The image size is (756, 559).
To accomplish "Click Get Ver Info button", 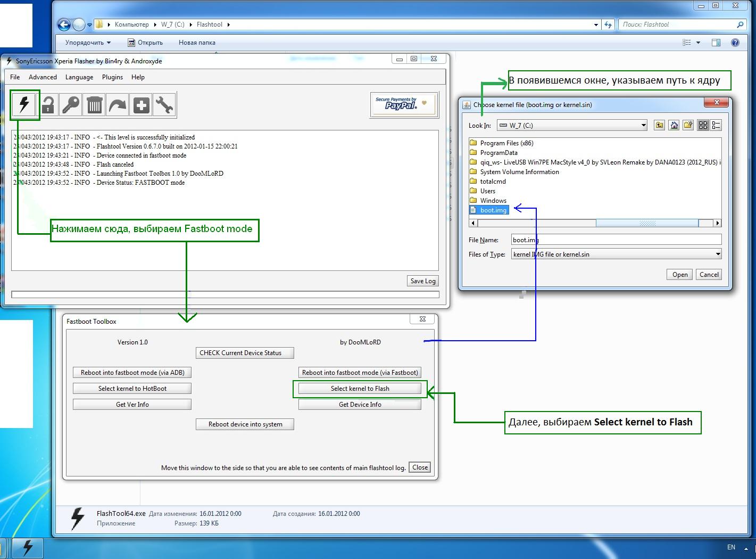I will coord(132,405).
